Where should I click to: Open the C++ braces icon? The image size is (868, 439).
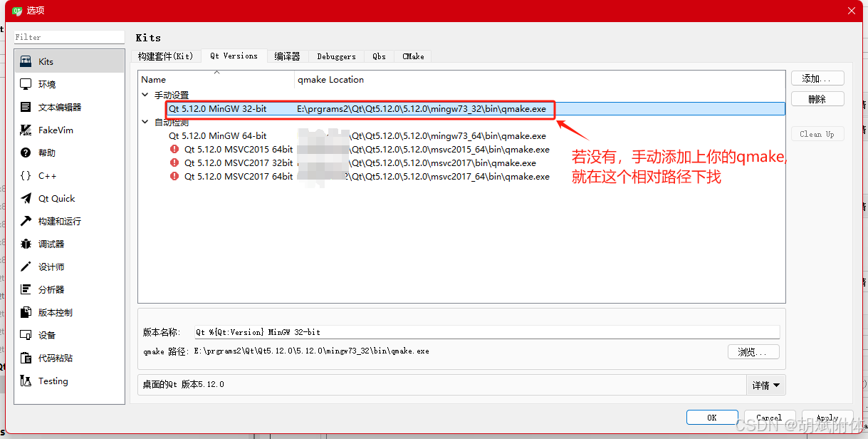(26, 175)
